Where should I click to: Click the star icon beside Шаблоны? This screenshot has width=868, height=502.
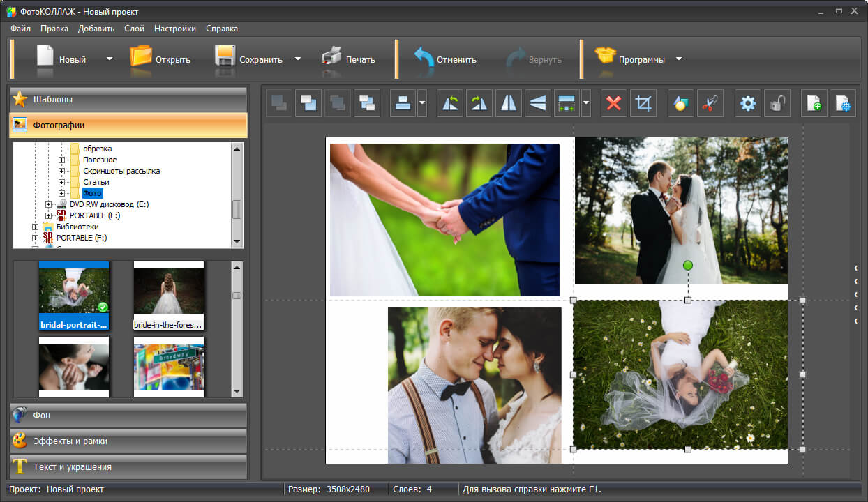click(20, 99)
